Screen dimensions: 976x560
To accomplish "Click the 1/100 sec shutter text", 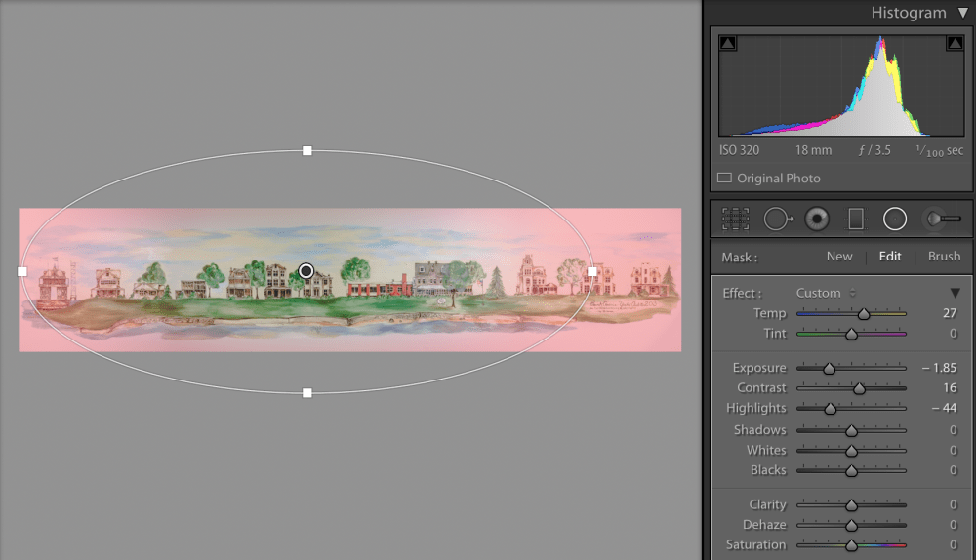I will click(939, 150).
